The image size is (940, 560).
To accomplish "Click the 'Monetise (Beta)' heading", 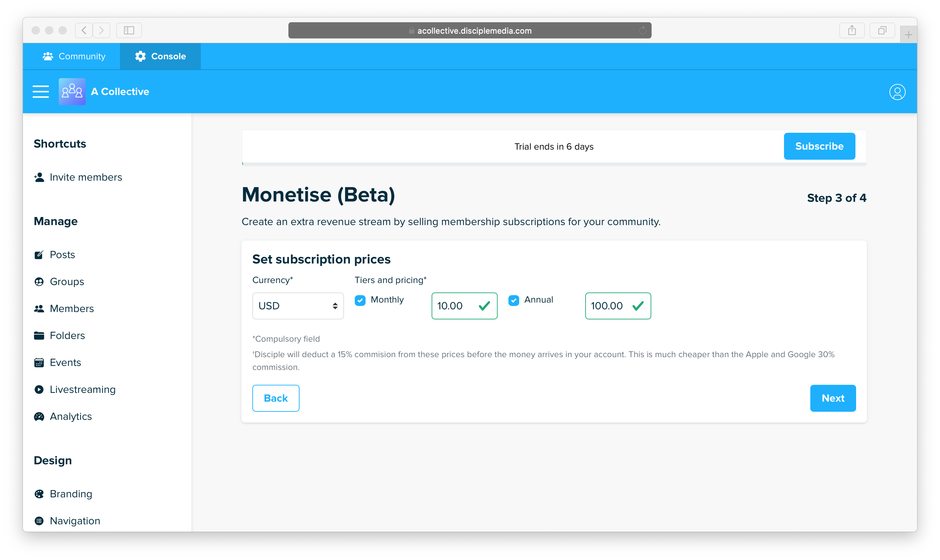I will [318, 195].
